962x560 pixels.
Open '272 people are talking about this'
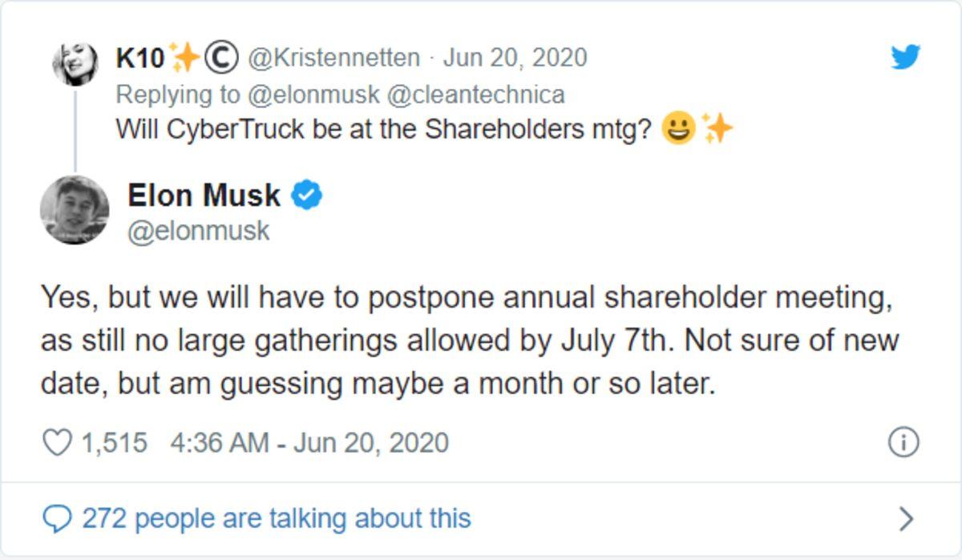click(276, 519)
